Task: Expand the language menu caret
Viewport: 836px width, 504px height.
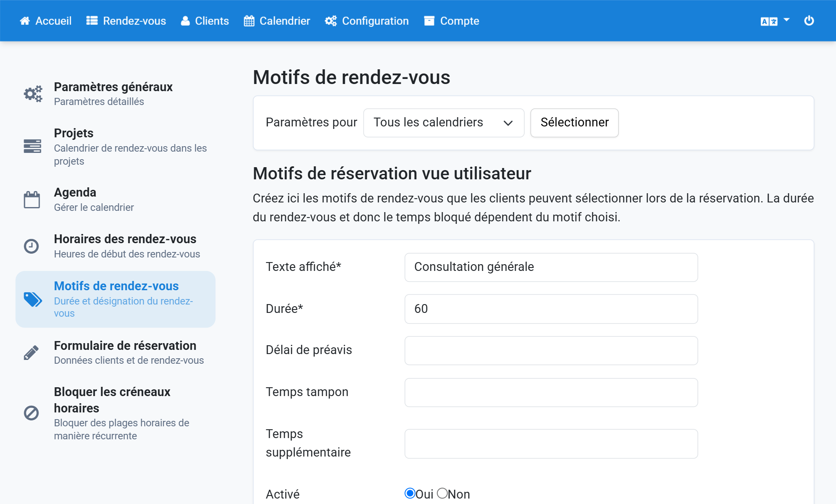Action: click(x=786, y=20)
